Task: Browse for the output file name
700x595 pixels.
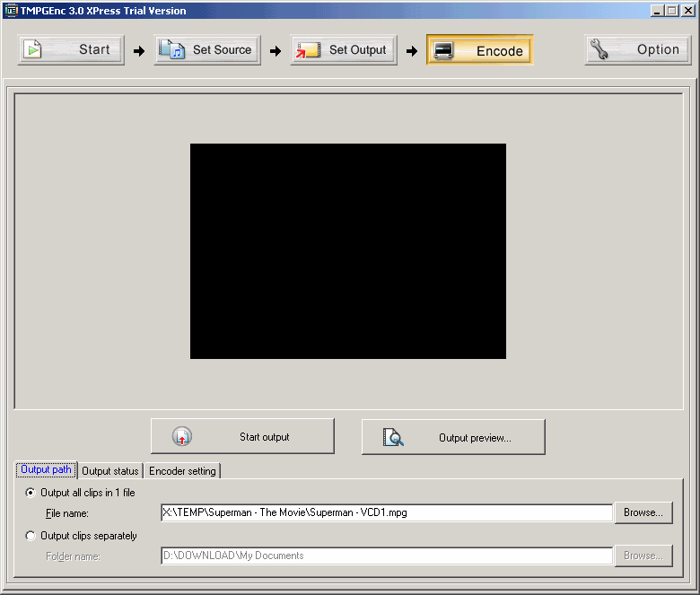Action: pos(643,512)
